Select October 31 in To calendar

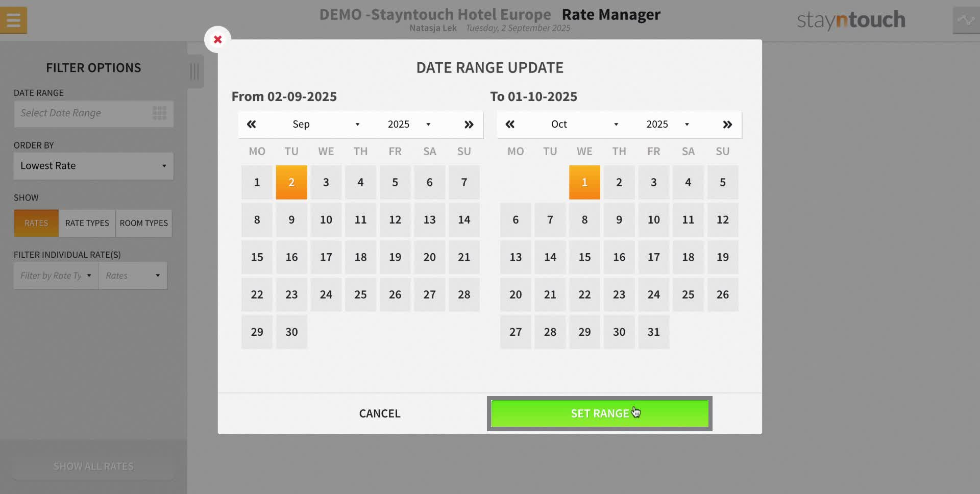(x=654, y=332)
